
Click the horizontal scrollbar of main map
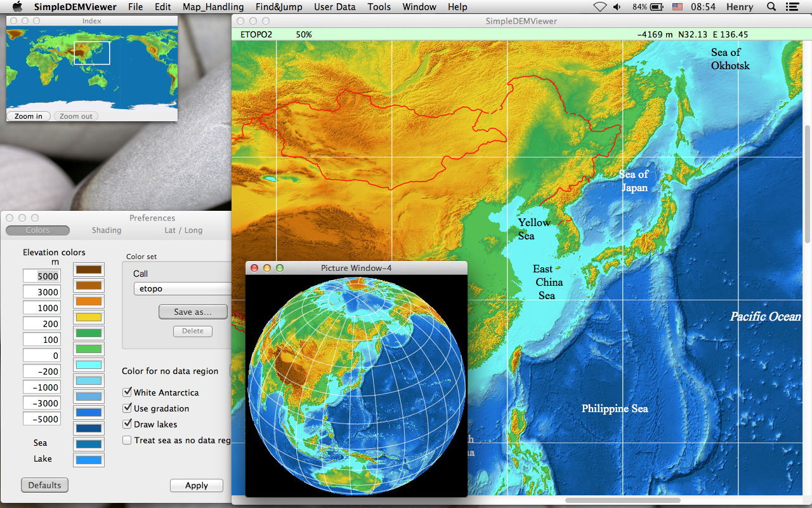click(x=623, y=500)
